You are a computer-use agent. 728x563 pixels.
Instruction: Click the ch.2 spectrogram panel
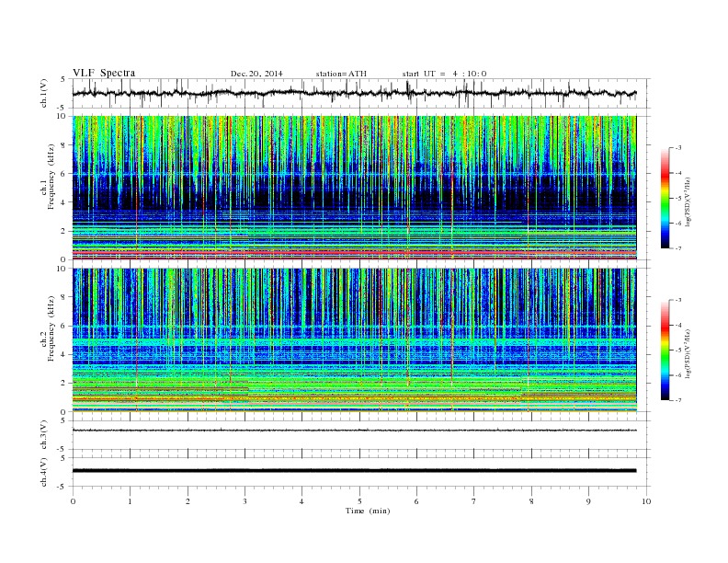click(354, 339)
